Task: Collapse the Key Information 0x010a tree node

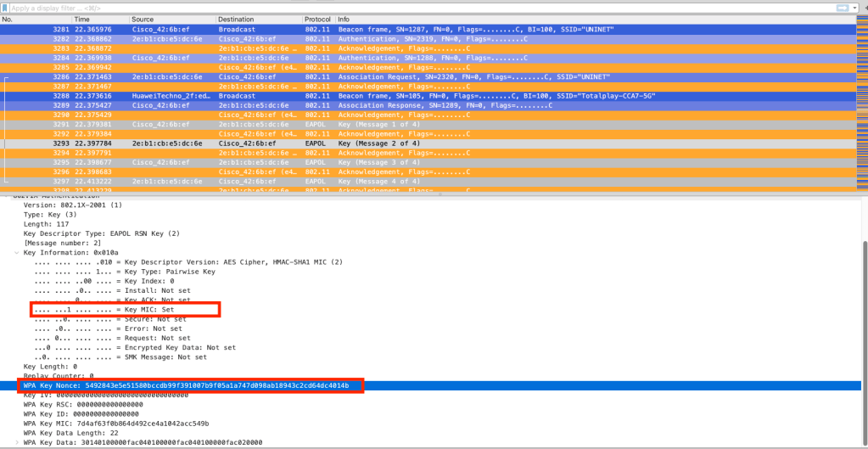Action: coord(17,252)
